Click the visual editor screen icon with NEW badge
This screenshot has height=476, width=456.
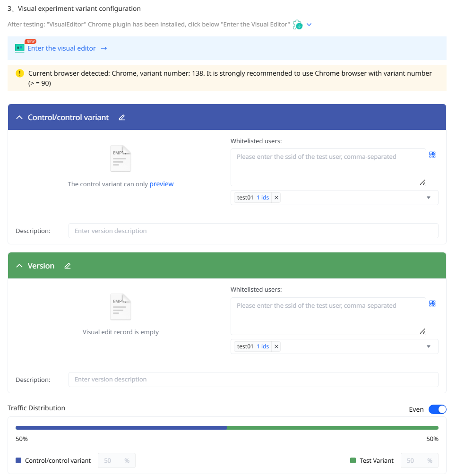pos(20,48)
